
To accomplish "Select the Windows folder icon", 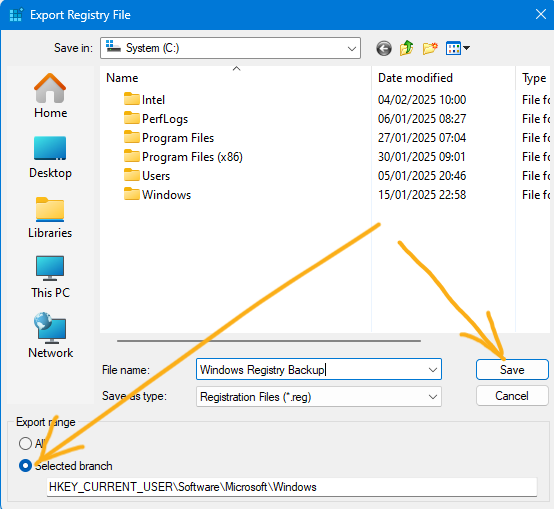I will 132,194.
